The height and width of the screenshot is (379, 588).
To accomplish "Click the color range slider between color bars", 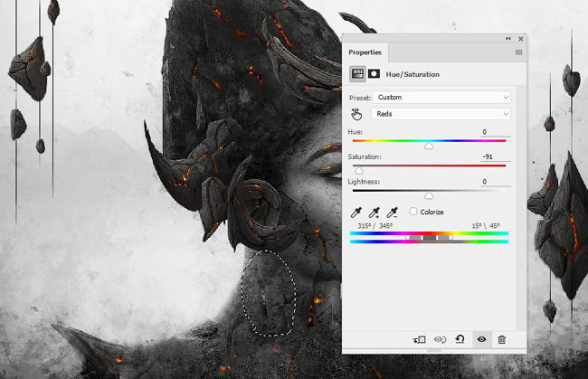I will point(430,237).
